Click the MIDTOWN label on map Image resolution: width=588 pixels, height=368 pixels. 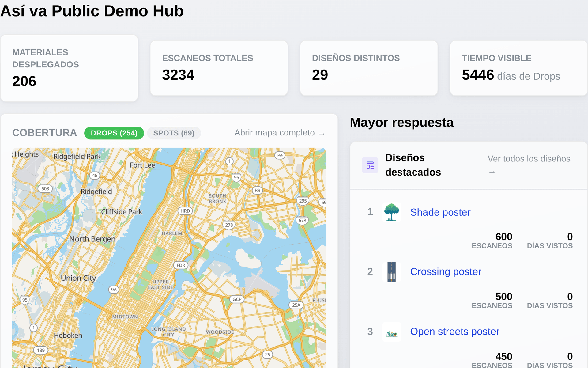click(125, 317)
